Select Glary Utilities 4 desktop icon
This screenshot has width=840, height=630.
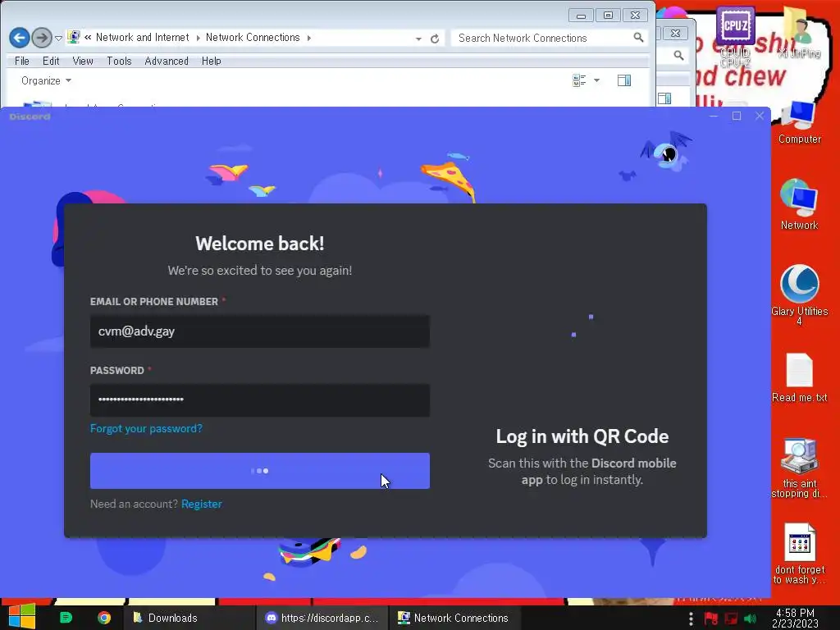(799, 294)
